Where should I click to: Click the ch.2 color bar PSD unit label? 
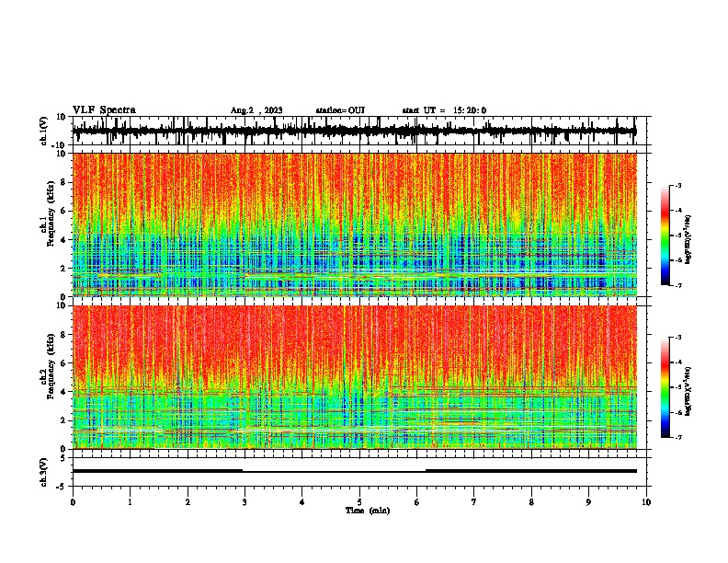[x=688, y=391]
